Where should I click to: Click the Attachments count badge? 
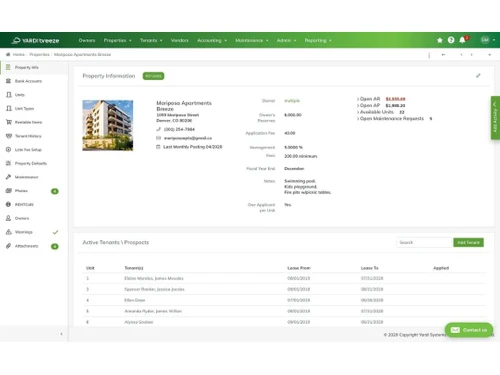(55, 246)
